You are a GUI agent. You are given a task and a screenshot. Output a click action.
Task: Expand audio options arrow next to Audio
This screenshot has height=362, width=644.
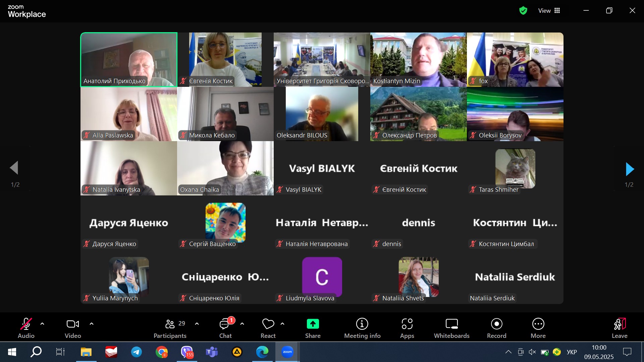pyautogui.click(x=42, y=324)
